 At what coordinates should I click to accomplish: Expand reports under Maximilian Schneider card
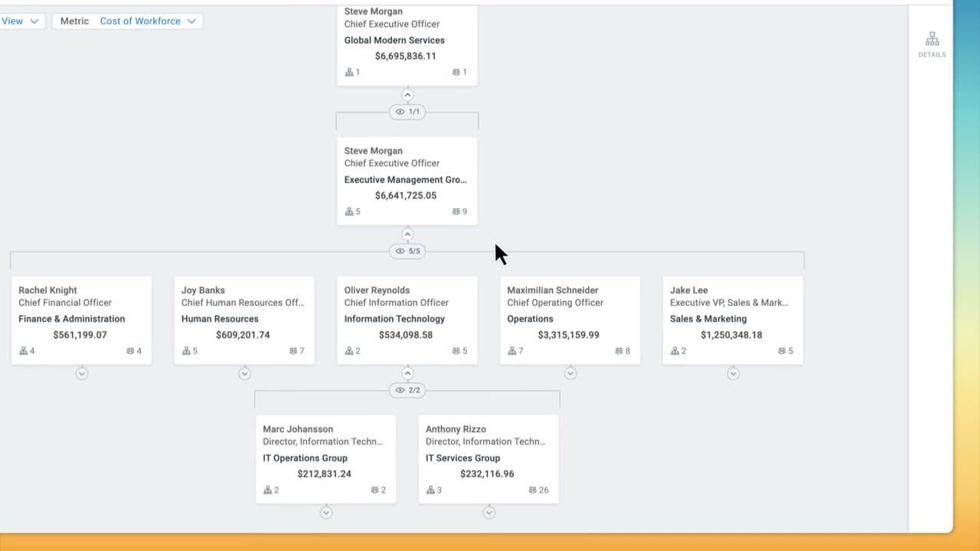pos(570,374)
